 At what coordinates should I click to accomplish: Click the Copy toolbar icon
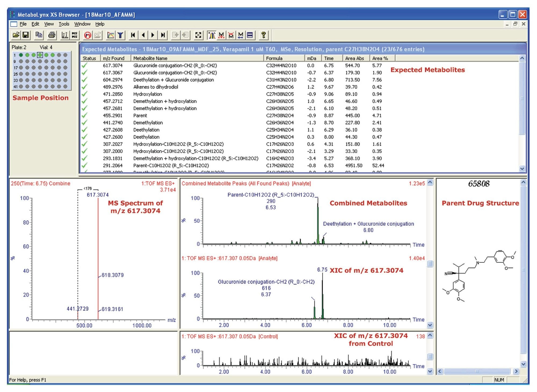click(x=39, y=35)
